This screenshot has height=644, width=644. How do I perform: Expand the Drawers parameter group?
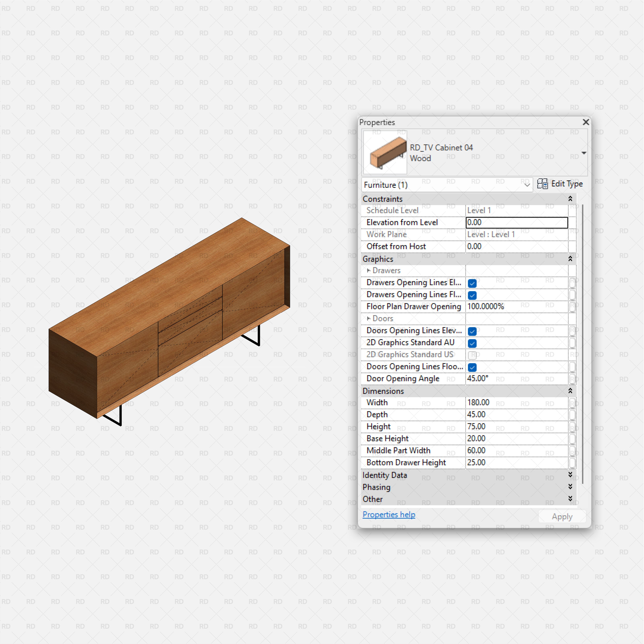(x=370, y=271)
